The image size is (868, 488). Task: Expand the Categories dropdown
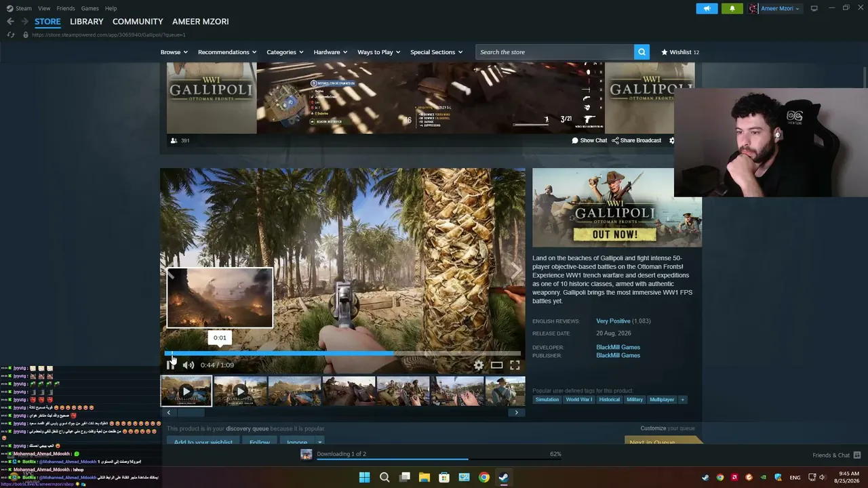[285, 52]
